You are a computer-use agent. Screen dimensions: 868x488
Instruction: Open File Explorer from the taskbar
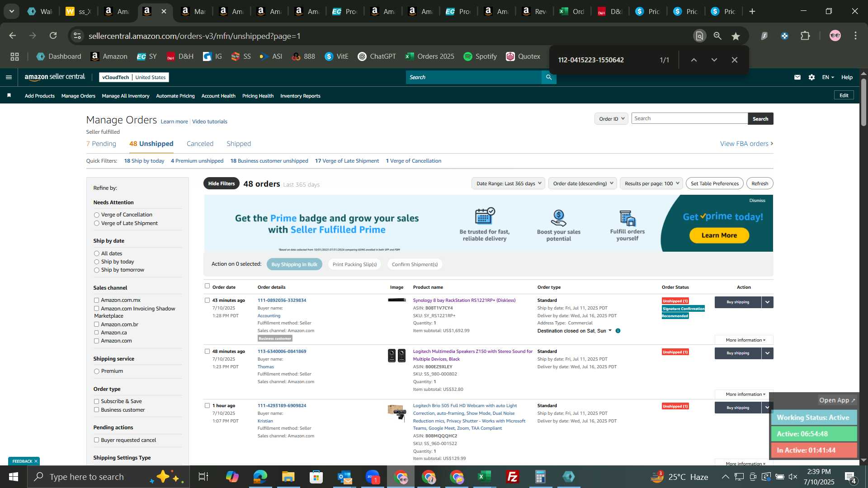(288, 477)
